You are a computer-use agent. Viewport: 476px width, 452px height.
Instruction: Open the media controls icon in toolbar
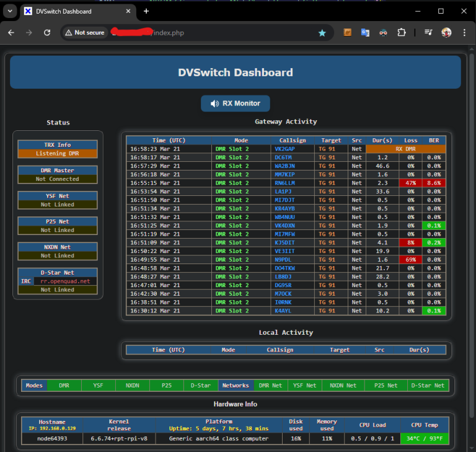428,32
